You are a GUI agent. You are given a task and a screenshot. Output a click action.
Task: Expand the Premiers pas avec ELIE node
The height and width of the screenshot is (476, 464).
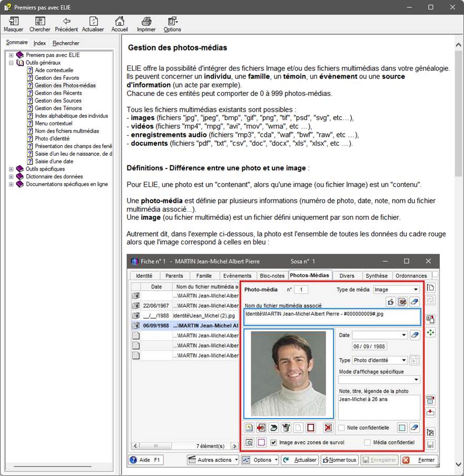11,55
